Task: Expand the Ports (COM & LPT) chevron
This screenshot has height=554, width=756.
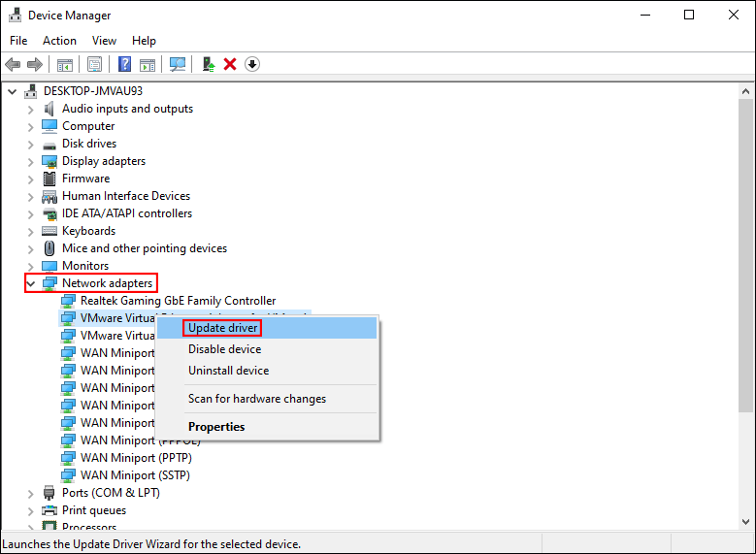Action: tap(31, 493)
